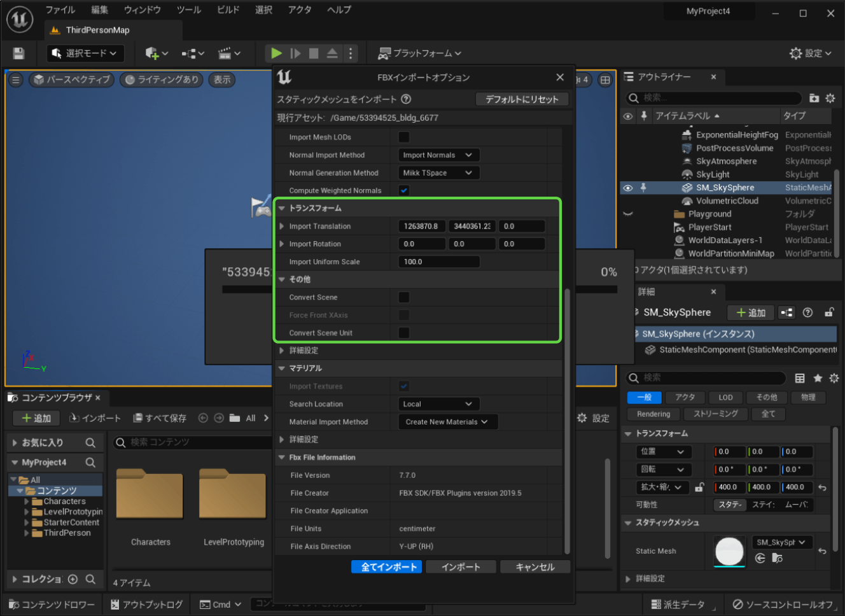Viewport: 845px width, 616px height.
Task: Click the Details panel settings gear icon
Action: pos(834,378)
